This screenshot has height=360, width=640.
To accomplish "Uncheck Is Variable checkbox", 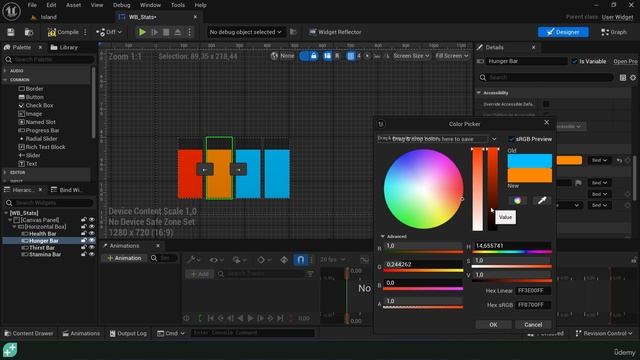I will 574,61.
